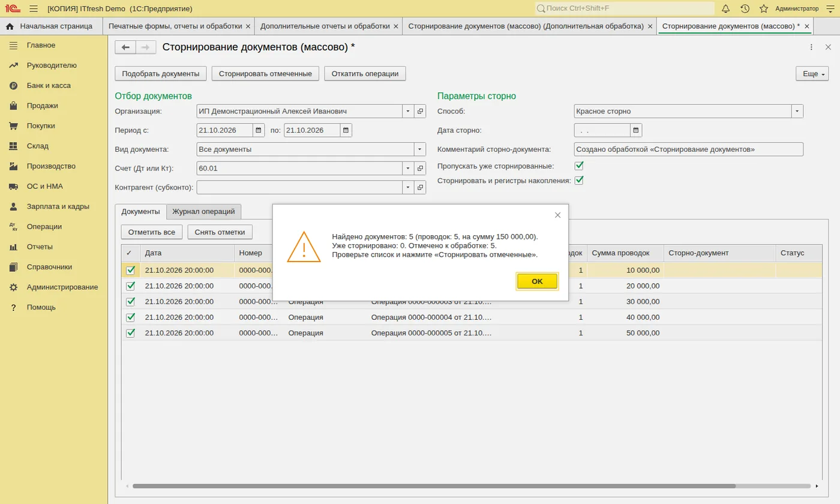Click the Комментарий сторно-документа input field
Screen dimensions: 840x504
pyautogui.click(x=688, y=149)
